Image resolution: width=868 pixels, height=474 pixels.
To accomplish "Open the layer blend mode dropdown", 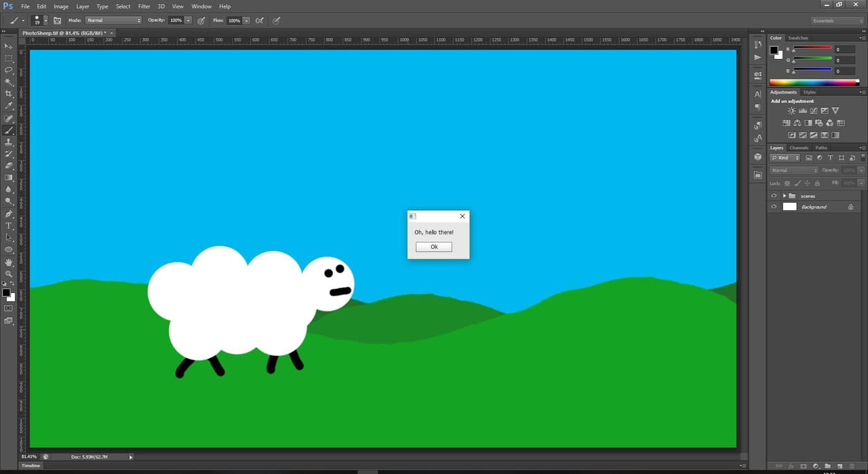I will (x=794, y=170).
